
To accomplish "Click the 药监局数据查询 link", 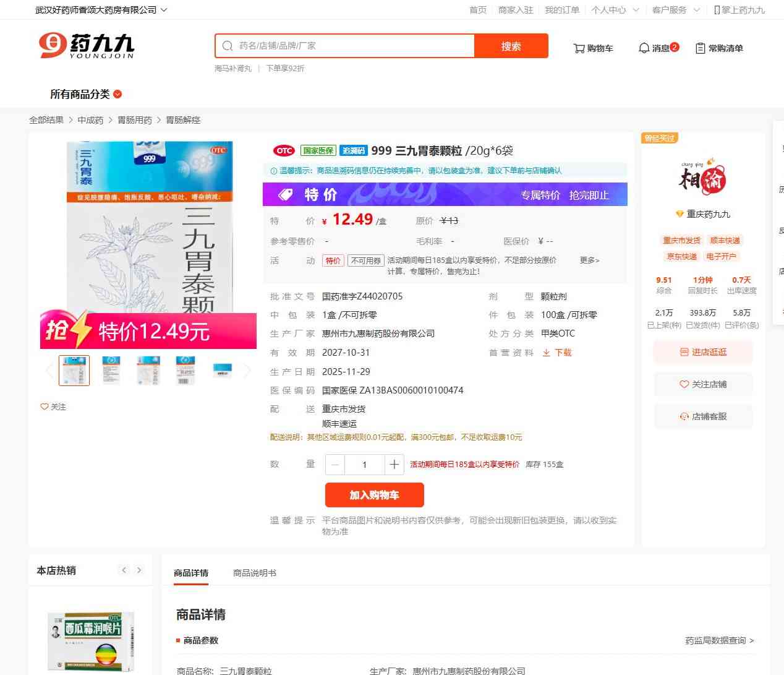I will [x=719, y=640].
